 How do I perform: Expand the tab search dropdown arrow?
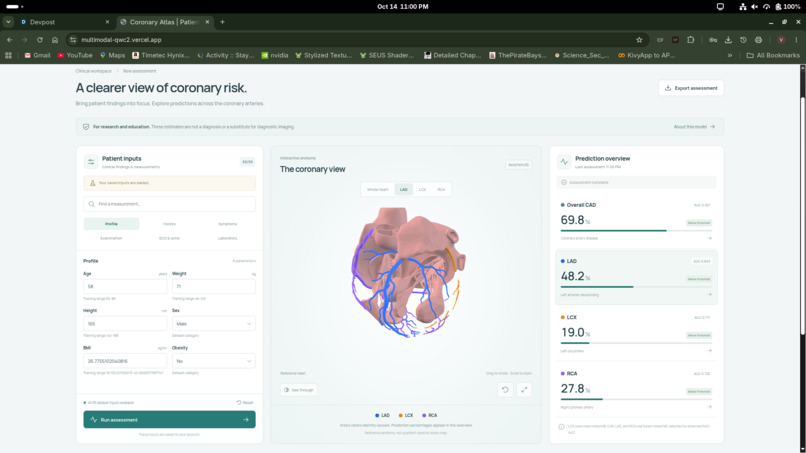click(x=8, y=22)
